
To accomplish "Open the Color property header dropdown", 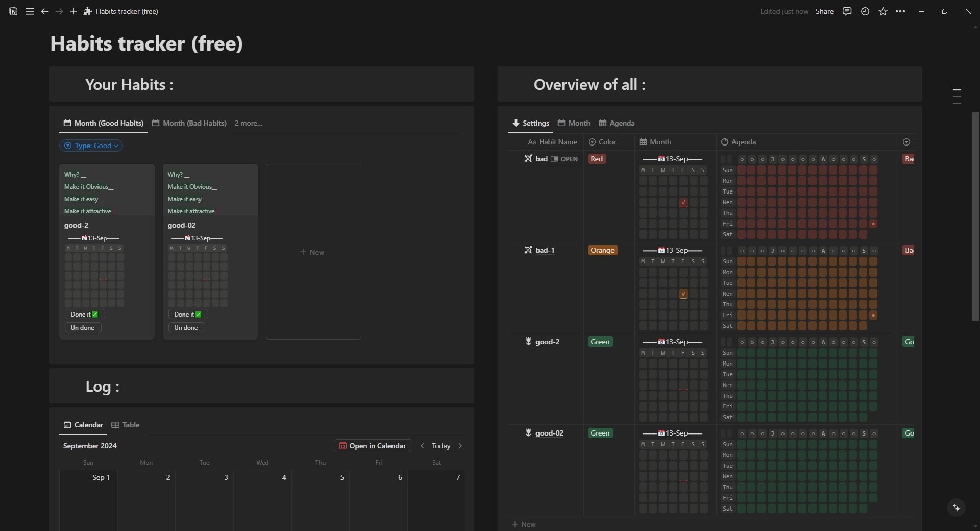I will pos(606,142).
